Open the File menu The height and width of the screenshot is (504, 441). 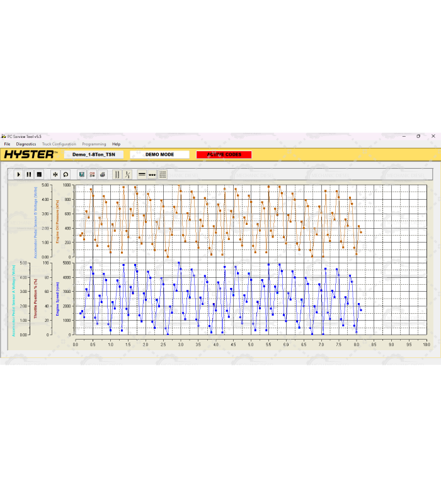click(7, 144)
